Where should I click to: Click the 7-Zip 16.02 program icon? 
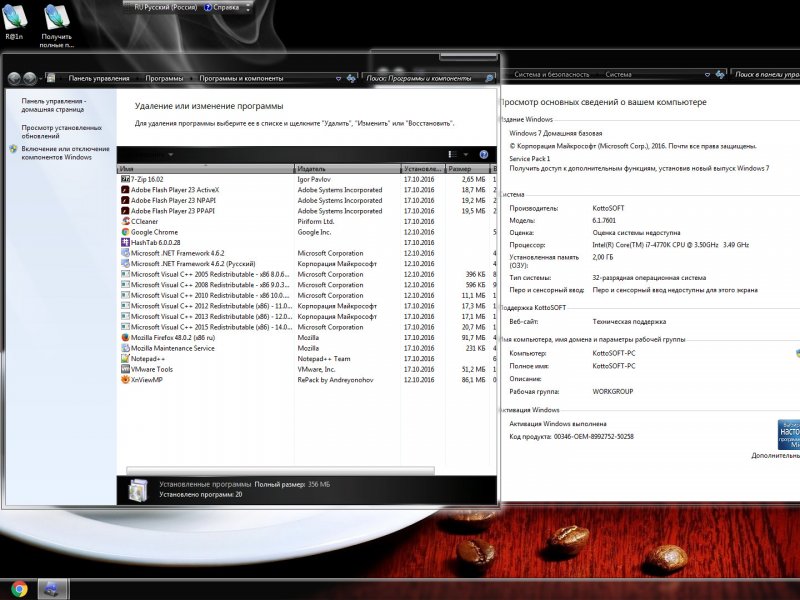[126, 179]
